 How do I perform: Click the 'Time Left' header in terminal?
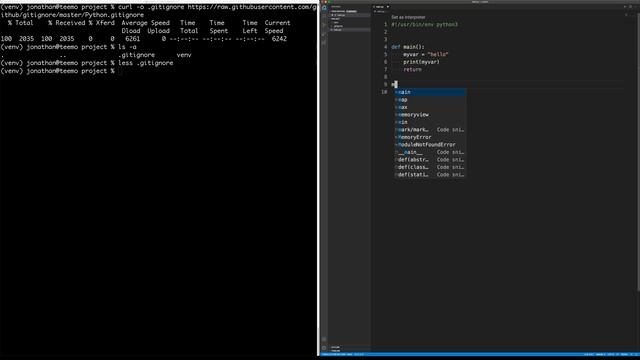pyautogui.click(x=250, y=27)
